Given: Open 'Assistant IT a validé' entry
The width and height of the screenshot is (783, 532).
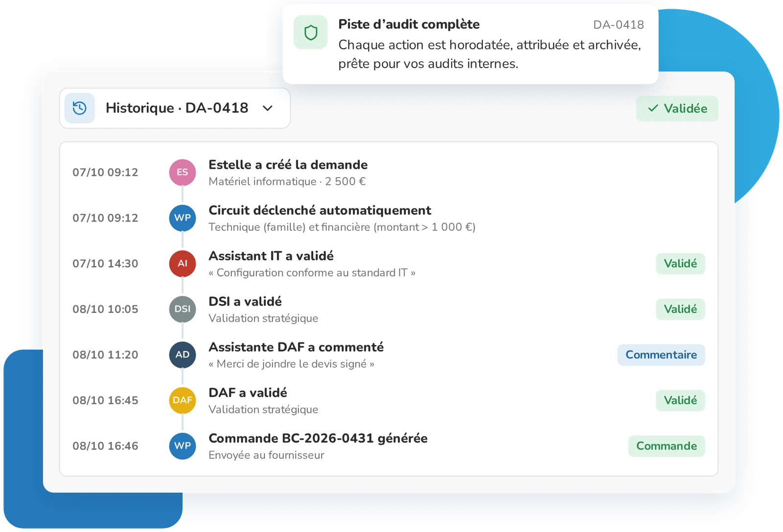Looking at the screenshot, I should (x=271, y=256).
